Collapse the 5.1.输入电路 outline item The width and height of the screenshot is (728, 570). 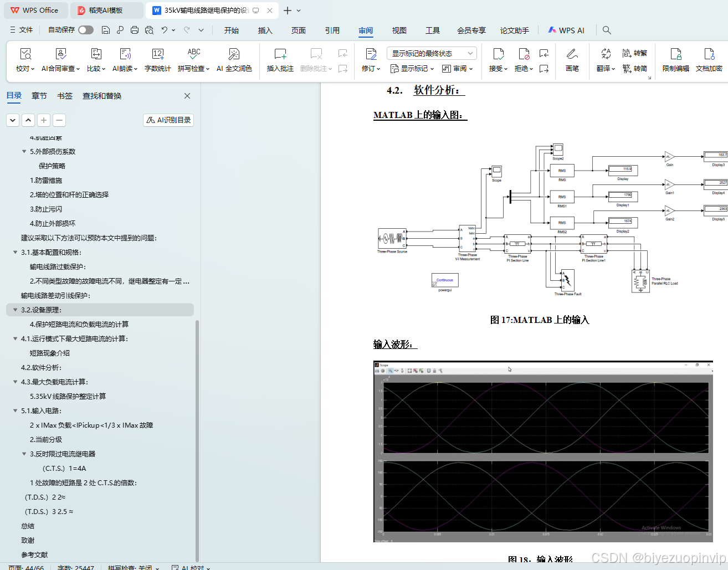(15, 410)
